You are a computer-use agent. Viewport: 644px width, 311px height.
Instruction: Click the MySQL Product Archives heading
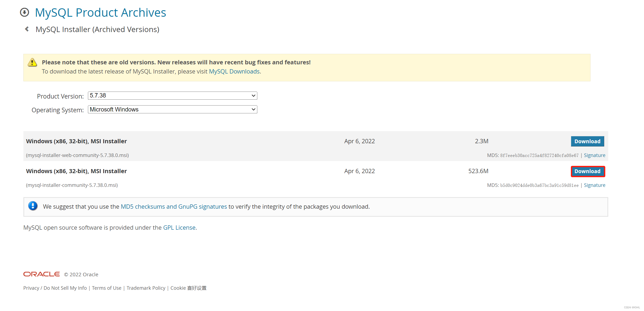point(101,13)
